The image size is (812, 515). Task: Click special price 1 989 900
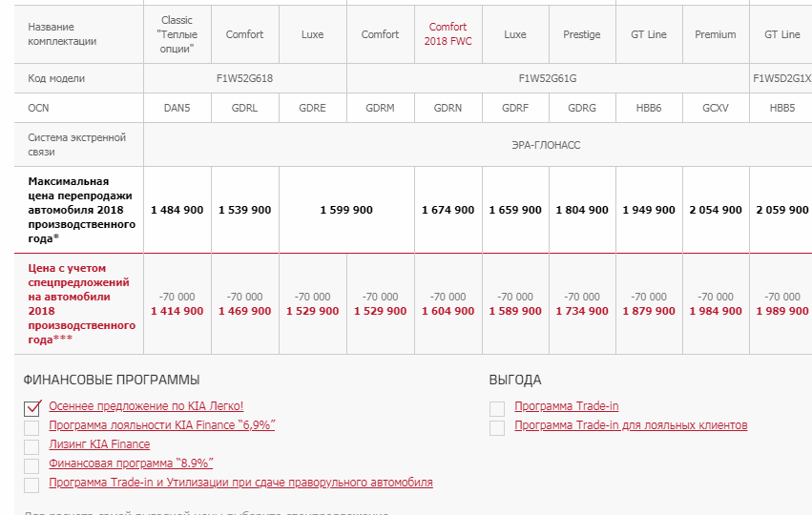click(x=782, y=311)
